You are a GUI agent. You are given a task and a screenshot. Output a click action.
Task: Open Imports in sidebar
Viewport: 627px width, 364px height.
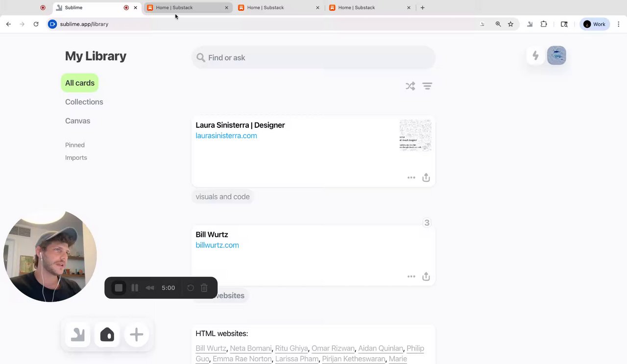pyautogui.click(x=76, y=158)
